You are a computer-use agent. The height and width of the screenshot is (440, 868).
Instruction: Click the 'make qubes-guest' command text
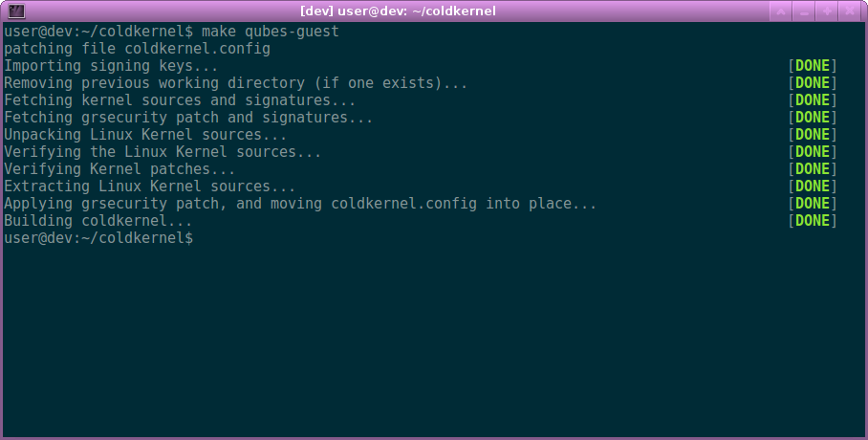(271, 32)
